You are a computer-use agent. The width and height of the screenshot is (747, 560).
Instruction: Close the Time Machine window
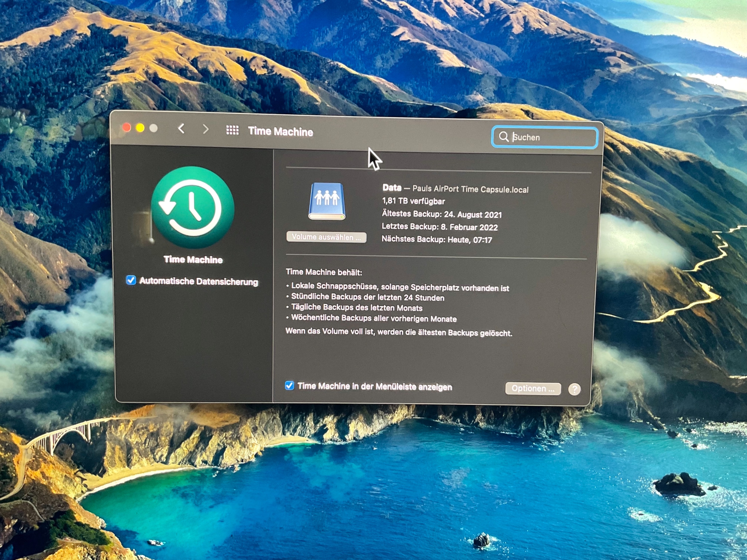(x=127, y=127)
